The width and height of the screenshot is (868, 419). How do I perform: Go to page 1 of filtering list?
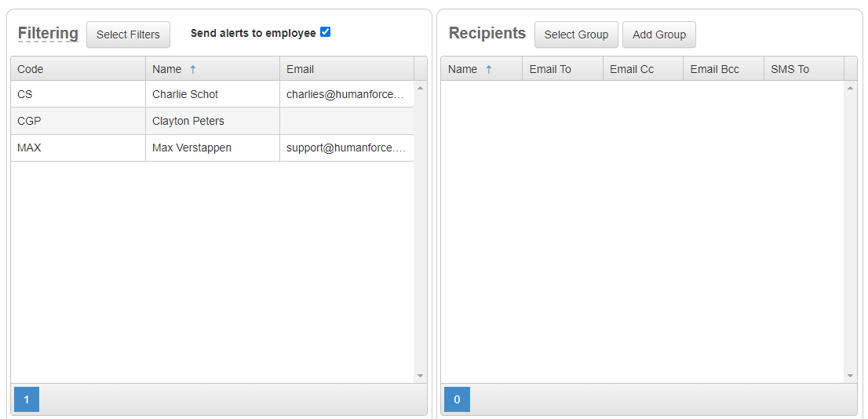coord(27,399)
